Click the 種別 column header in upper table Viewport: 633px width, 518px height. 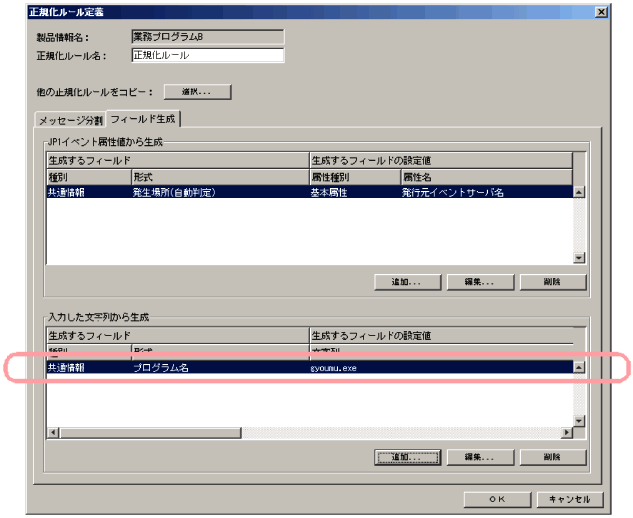point(89,177)
